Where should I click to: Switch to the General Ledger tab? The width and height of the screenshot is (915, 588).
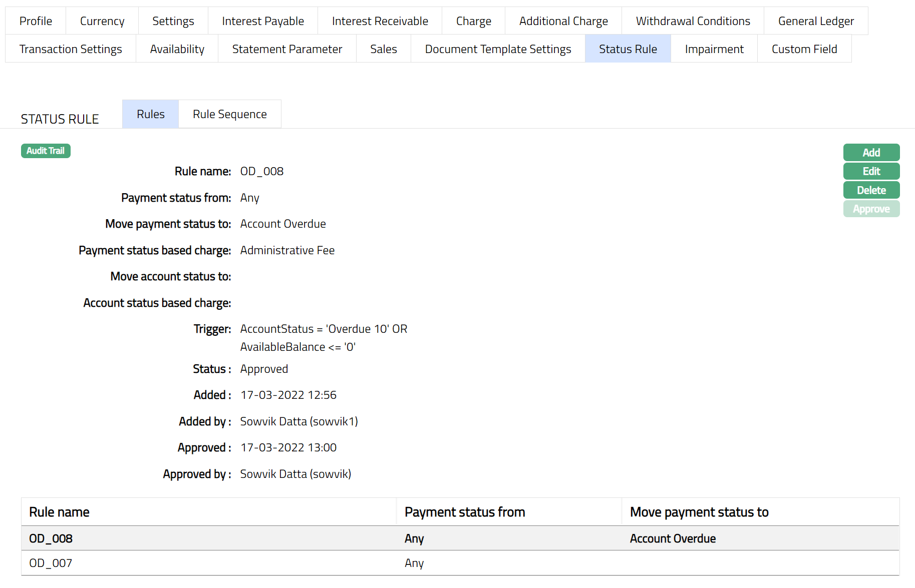click(815, 21)
